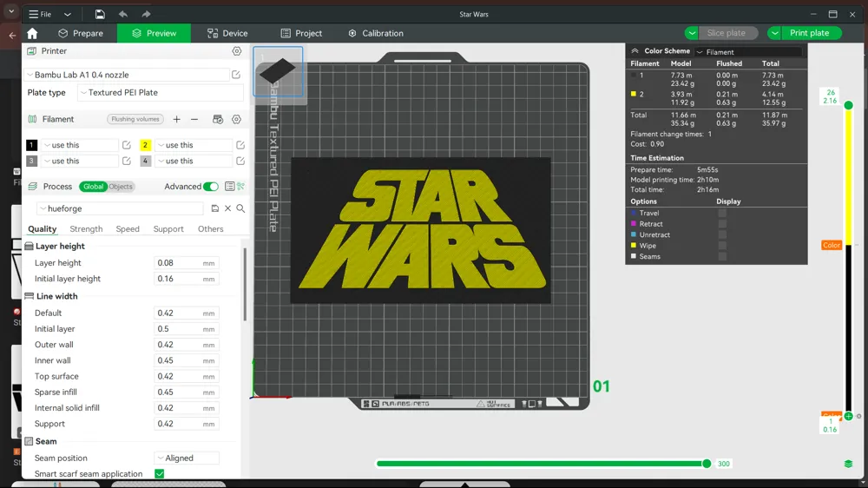Remove a filament with the minus icon

(x=194, y=119)
